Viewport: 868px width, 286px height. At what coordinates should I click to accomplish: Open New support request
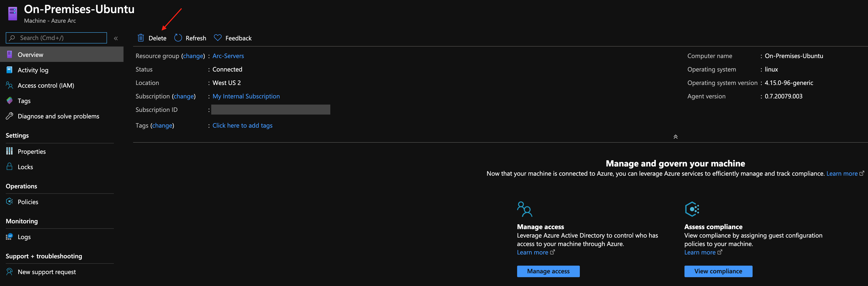(x=47, y=272)
